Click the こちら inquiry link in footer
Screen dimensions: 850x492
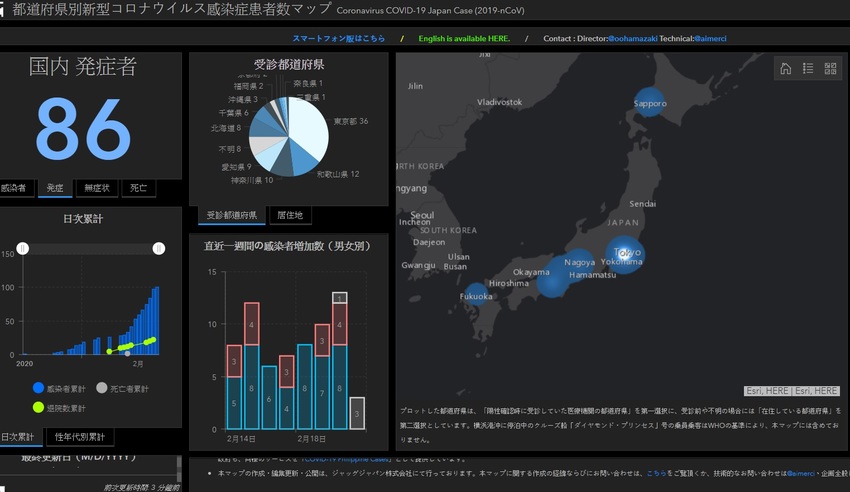pyautogui.click(x=656, y=473)
